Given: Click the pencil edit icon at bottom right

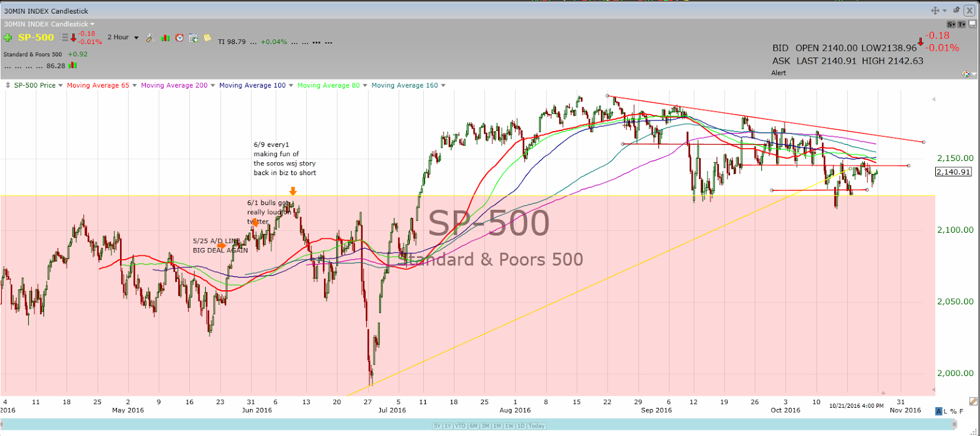Looking at the screenshot, I should pos(973,401).
